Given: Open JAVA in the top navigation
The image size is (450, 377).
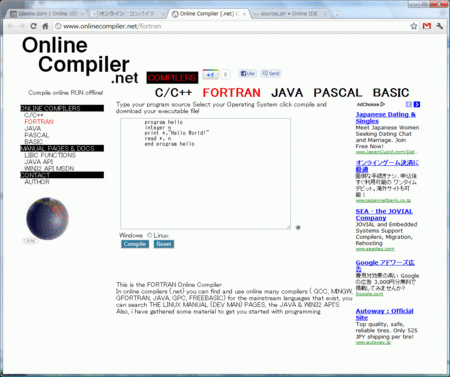Looking at the screenshot, I should point(287,93).
